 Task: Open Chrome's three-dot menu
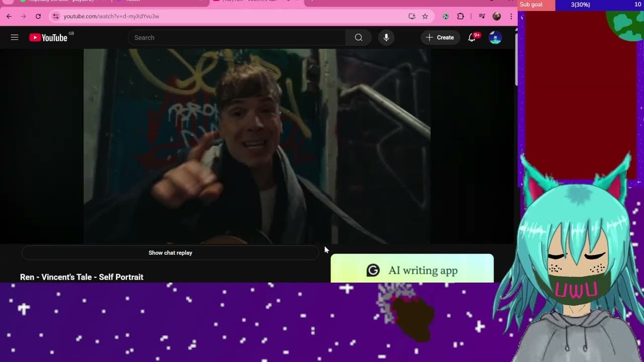pos(511,16)
